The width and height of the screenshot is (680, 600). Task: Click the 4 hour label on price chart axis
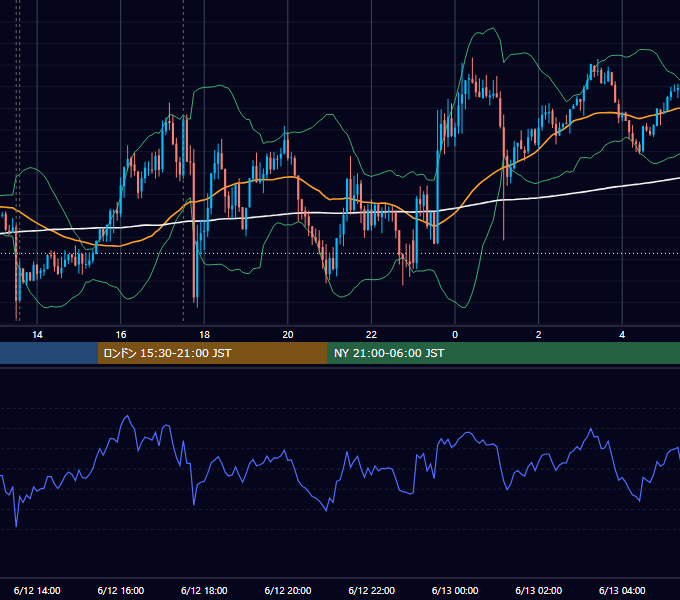click(x=622, y=335)
